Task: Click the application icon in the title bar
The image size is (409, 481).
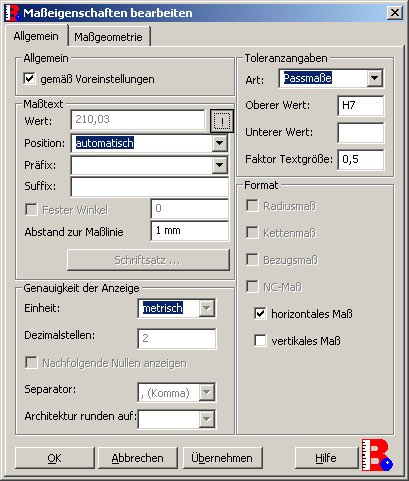Action: [x=13, y=13]
